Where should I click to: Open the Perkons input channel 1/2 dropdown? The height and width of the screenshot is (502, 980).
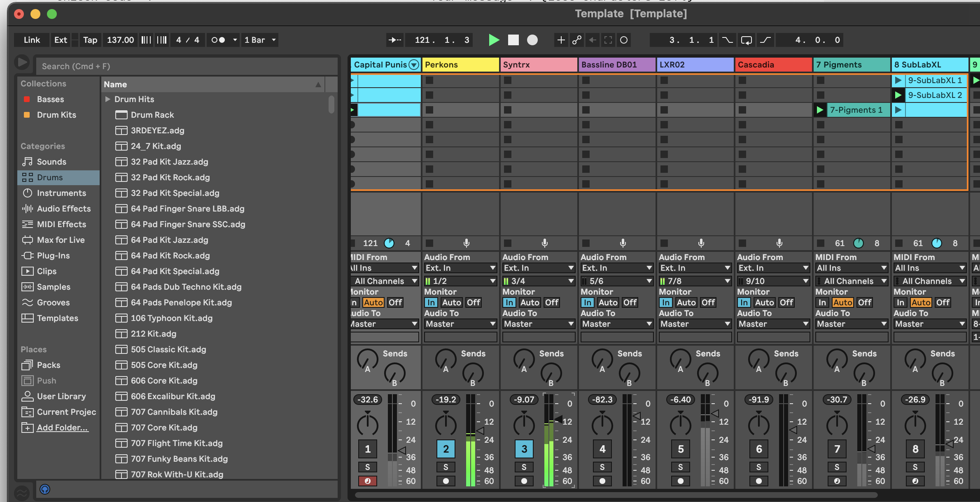[460, 281]
